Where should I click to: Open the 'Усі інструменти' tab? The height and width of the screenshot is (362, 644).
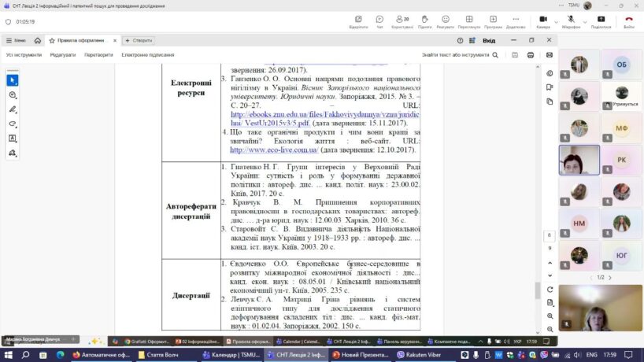(24, 55)
